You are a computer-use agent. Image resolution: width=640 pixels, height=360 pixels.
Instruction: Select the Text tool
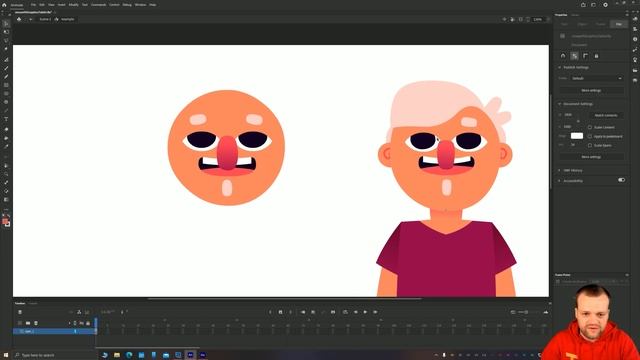click(x=6, y=119)
